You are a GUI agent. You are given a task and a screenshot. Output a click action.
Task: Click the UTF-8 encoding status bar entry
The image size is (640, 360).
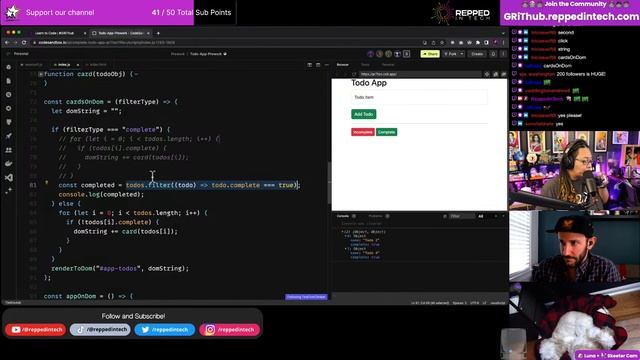(475, 303)
